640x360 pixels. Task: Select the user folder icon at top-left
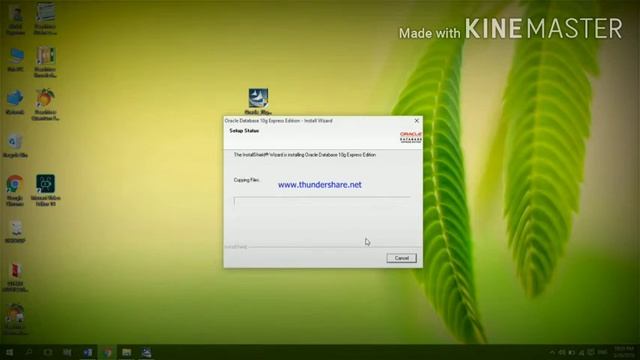click(16, 19)
